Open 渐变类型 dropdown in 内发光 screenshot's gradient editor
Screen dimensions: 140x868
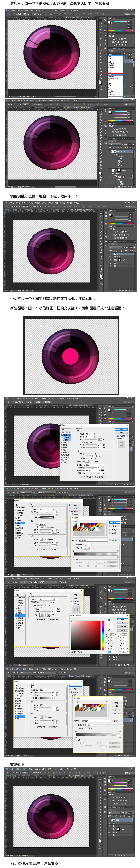(x=88, y=545)
